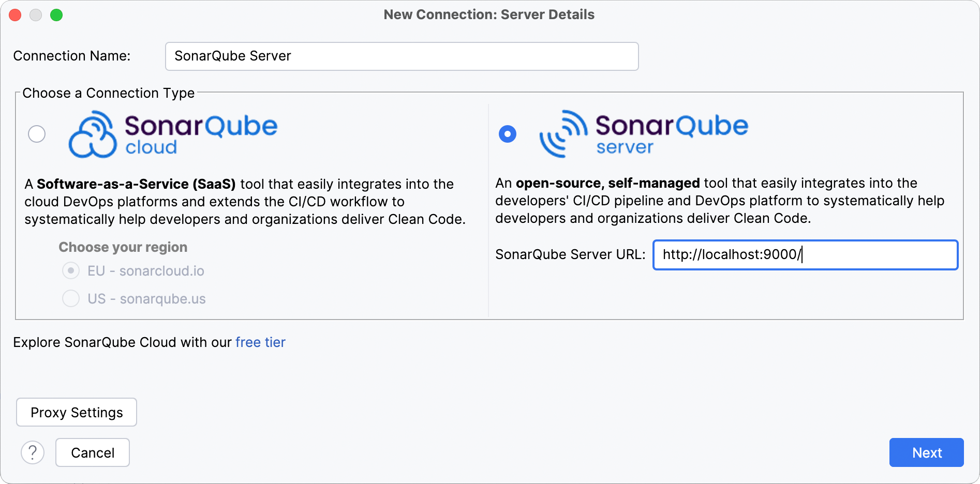Click in the SonarQube Server URL field
Screen dimensions: 980x484
805,254
